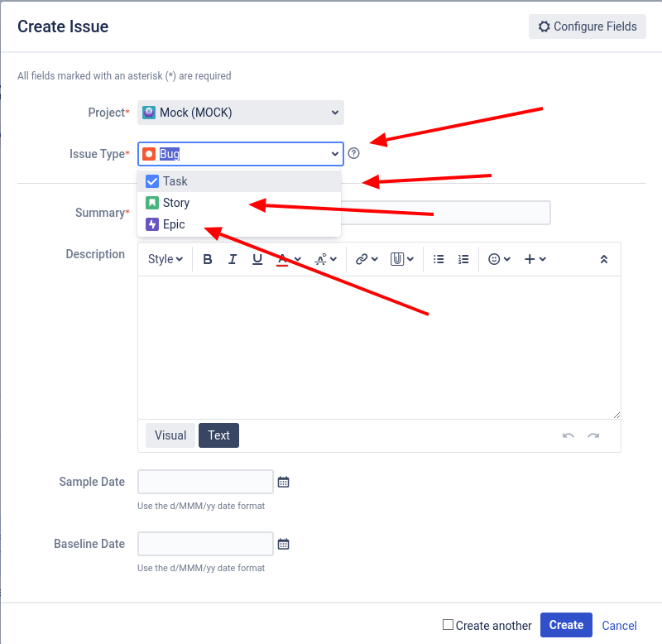
Task: Click the description resize handle
Action: [616, 415]
